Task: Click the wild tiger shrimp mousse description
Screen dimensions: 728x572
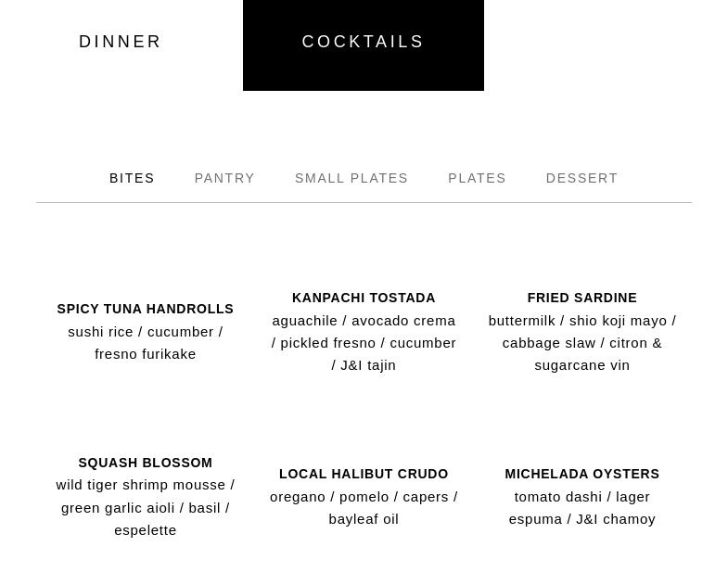Action: pyautogui.click(x=146, y=507)
